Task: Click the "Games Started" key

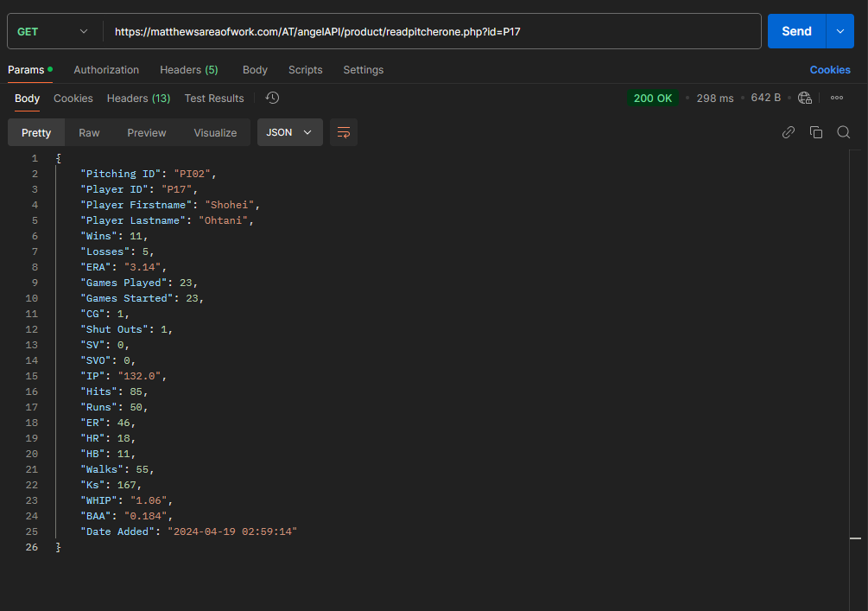Action: (x=127, y=298)
